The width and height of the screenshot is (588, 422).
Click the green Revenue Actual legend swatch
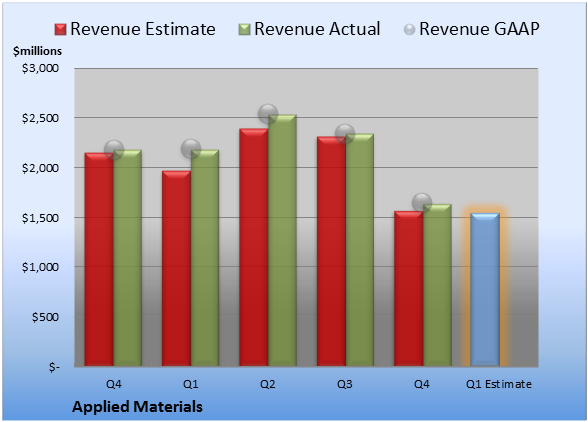(244, 29)
